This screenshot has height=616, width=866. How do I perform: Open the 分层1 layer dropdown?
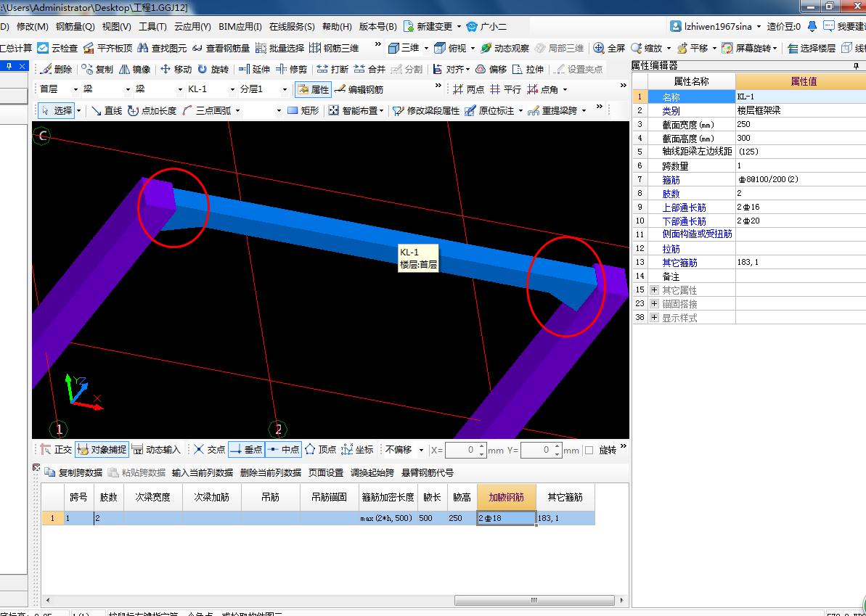[x=285, y=89]
